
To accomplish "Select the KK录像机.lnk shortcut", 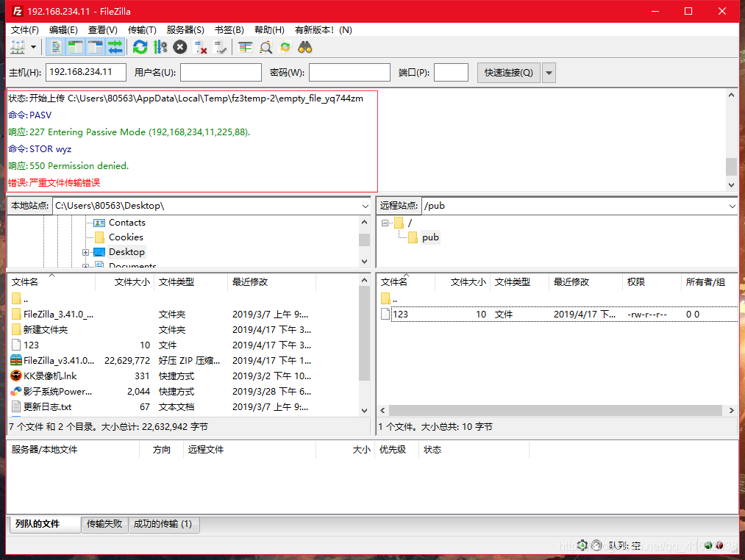I will 50,376.
